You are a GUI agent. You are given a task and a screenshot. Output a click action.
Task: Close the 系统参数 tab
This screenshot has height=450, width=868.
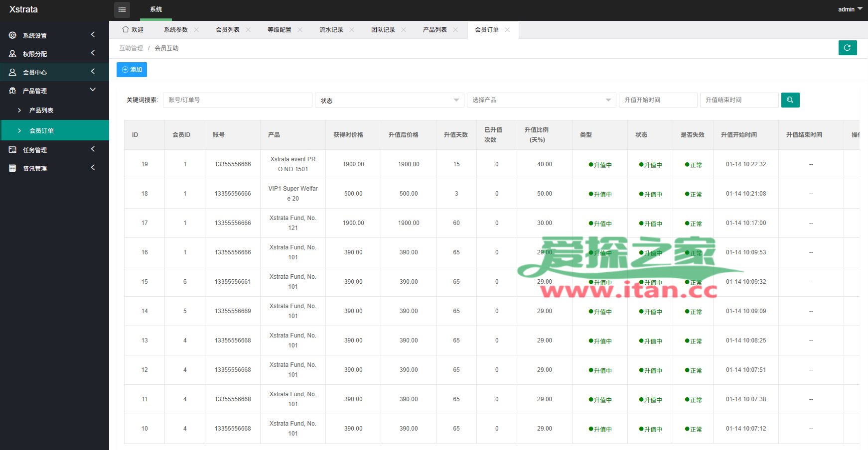pyautogui.click(x=196, y=30)
